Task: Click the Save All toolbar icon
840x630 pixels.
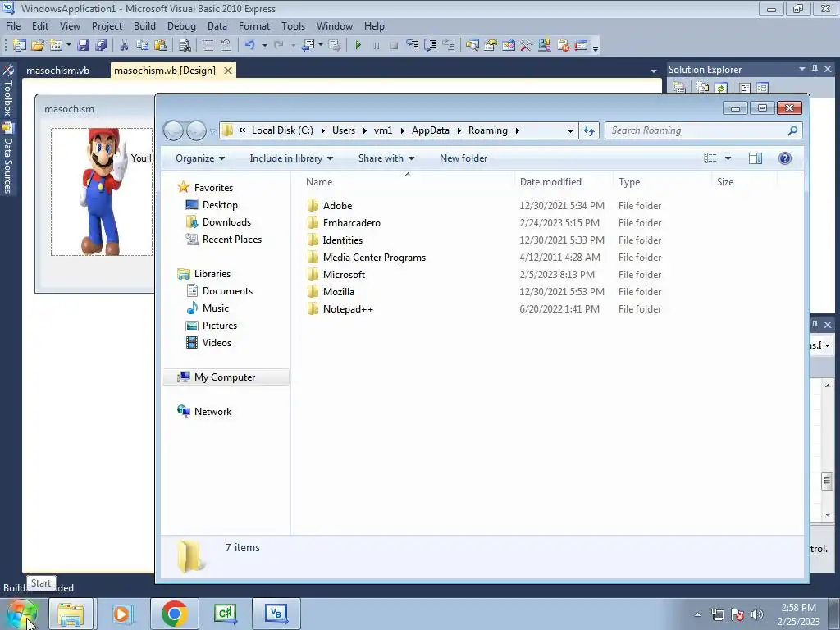Action: [x=101, y=46]
